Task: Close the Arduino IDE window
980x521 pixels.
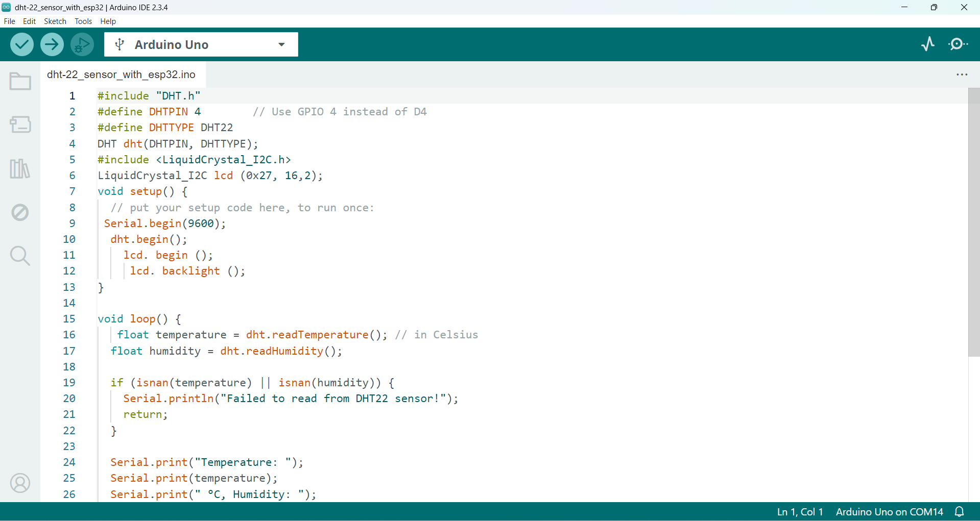Action: [964, 7]
